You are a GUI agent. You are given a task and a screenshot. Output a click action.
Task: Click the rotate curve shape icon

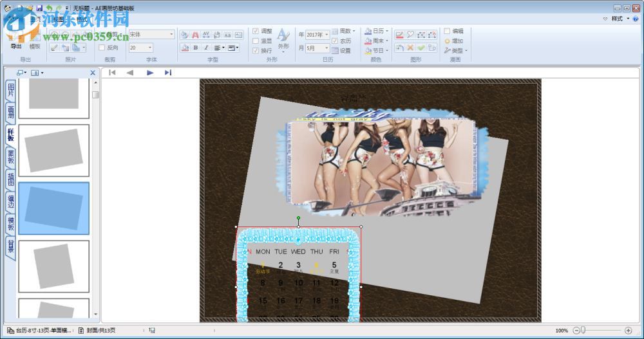click(399, 48)
